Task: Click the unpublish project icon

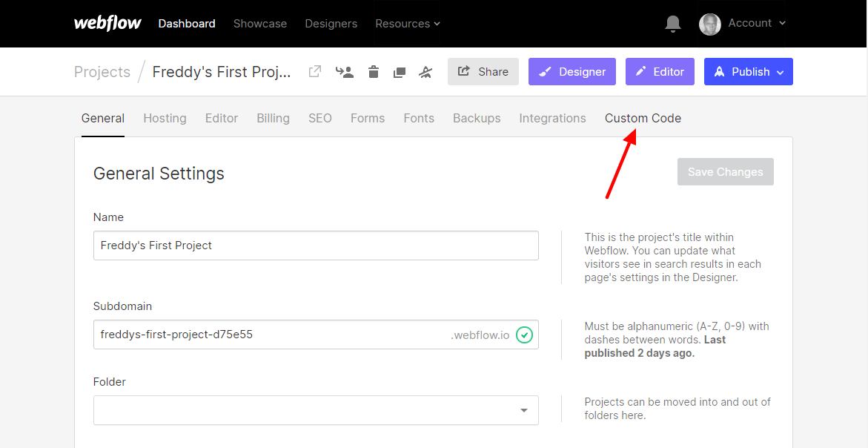Action: pyautogui.click(x=425, y=72)
